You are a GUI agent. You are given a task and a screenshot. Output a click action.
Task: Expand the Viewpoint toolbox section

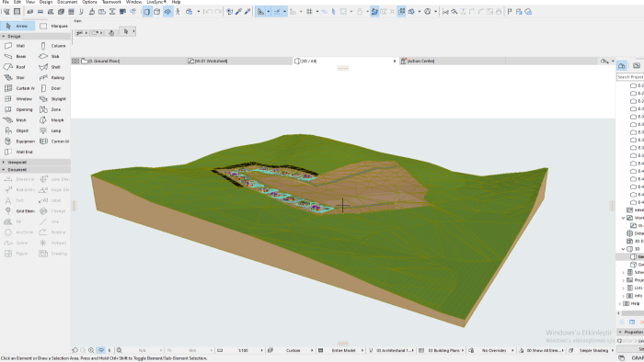4,163
